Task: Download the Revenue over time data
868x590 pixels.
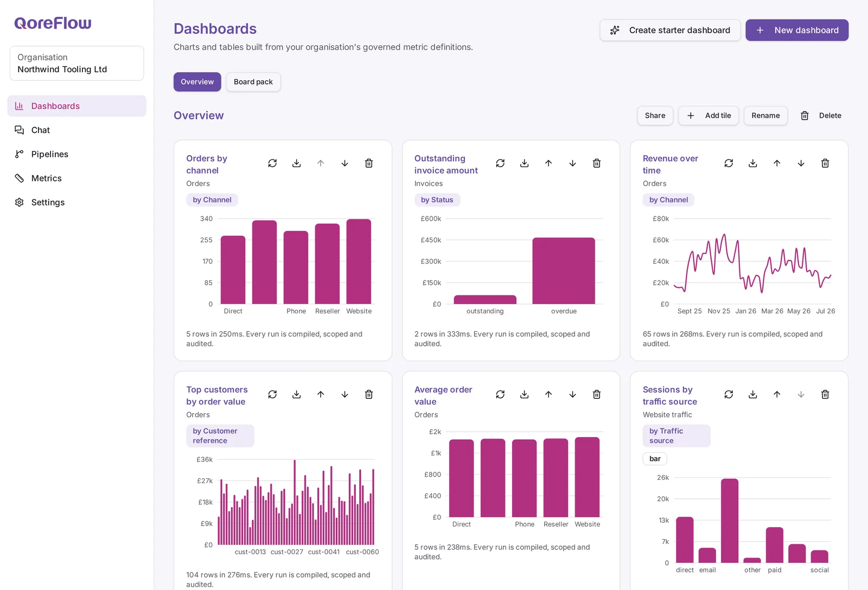Action: [753, 163]
